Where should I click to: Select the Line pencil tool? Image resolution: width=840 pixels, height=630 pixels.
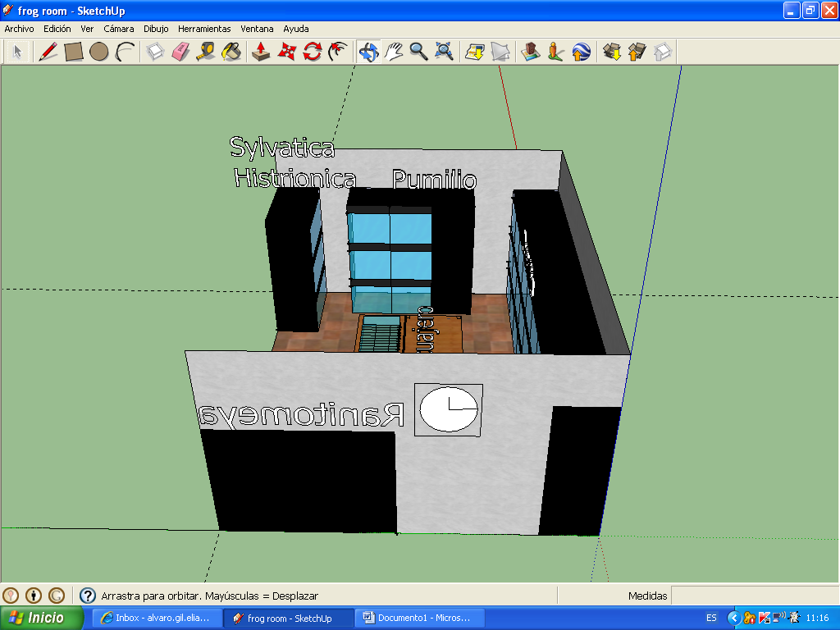(x=48, y=52)
